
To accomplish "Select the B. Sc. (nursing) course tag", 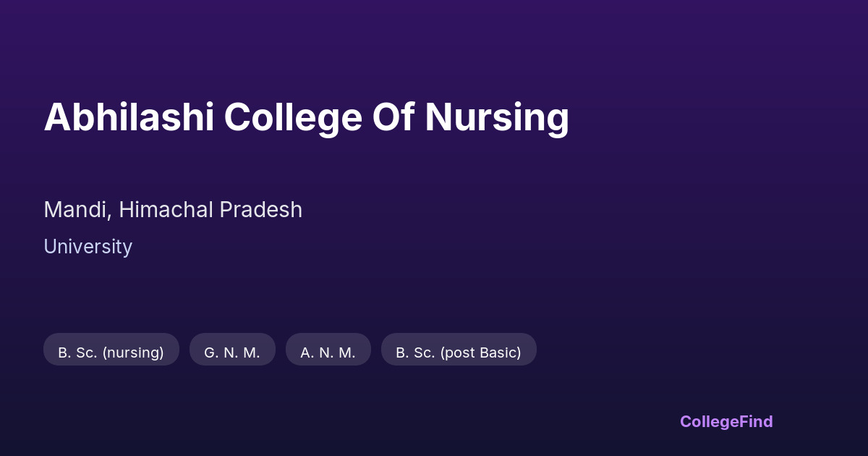I will tap(111, 352).
